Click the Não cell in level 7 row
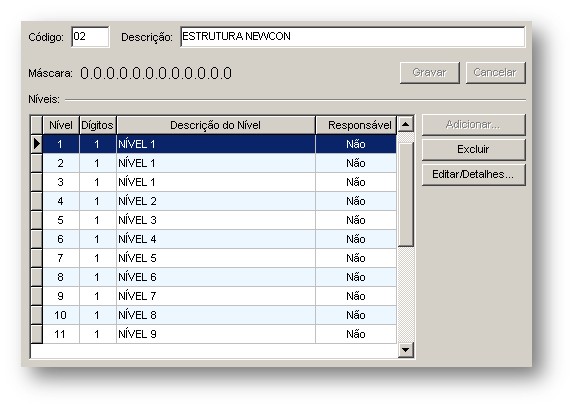Viewport: 574px width, 409px height. click(356, 258)
